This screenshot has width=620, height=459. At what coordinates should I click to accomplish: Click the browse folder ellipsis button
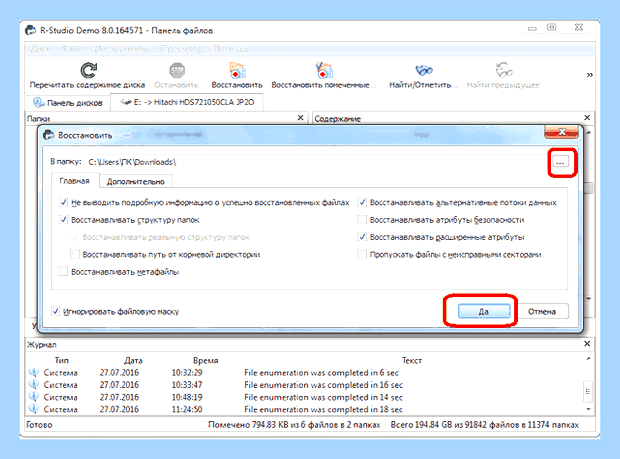[560, 162]
